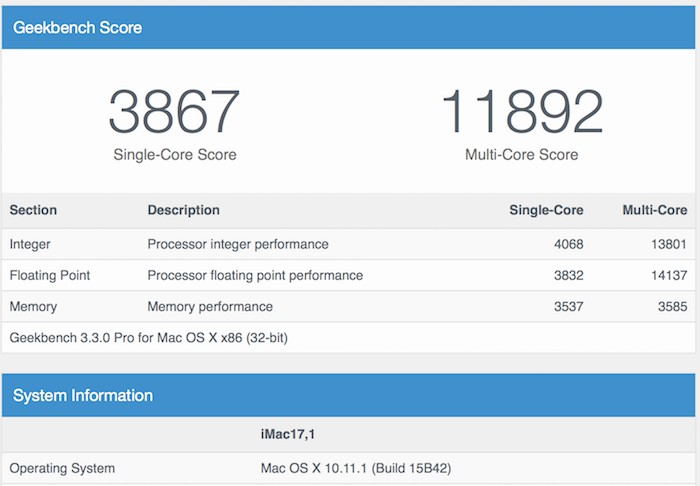This screenshot has width=700, height=486.
Task: Select Memory multi-core value 3585
Action: [672, 307]
